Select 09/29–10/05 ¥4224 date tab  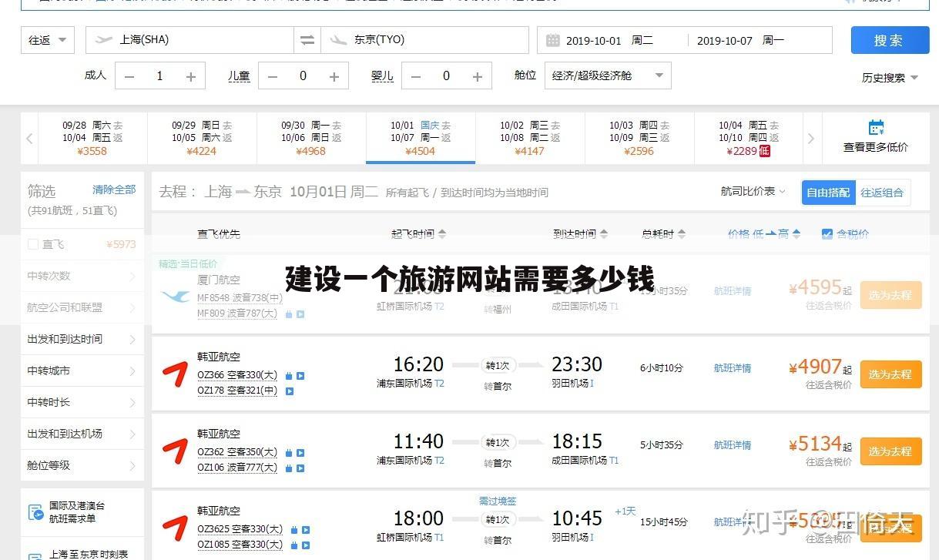coord(202,138)
